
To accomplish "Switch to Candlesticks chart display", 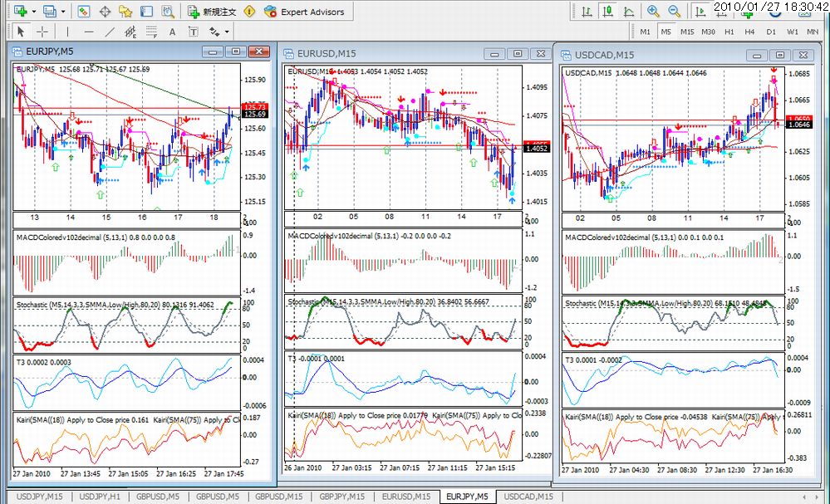I will point(607,11).
